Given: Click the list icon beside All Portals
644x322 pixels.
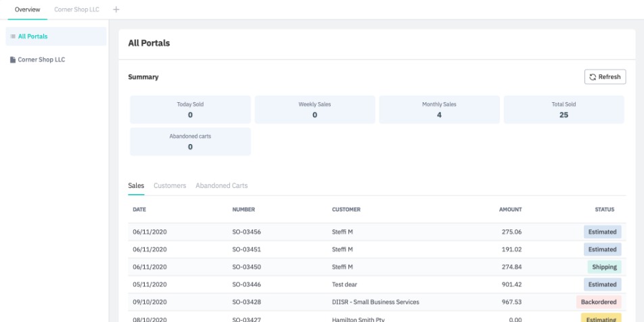Looking at the screenshot, I should pos(13,37).
